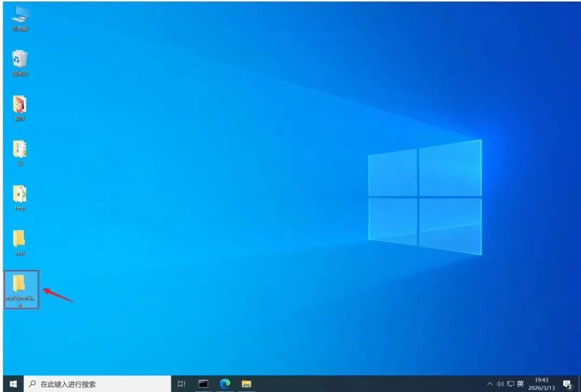This screenshot has height=392, width=581.
Task: Select the 软件 folder on desktop
Action: (20, 108)
